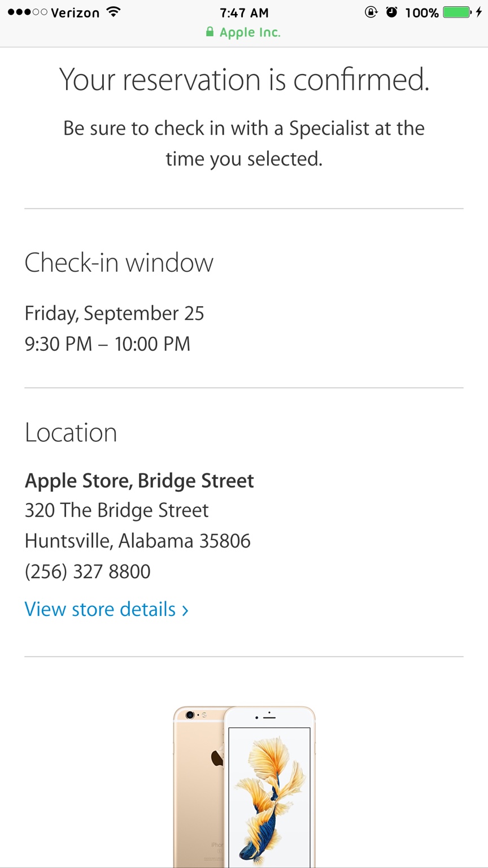Viewport: 488px width, 868px height.
Task: Open the View store details link
Action: [106, 609]
